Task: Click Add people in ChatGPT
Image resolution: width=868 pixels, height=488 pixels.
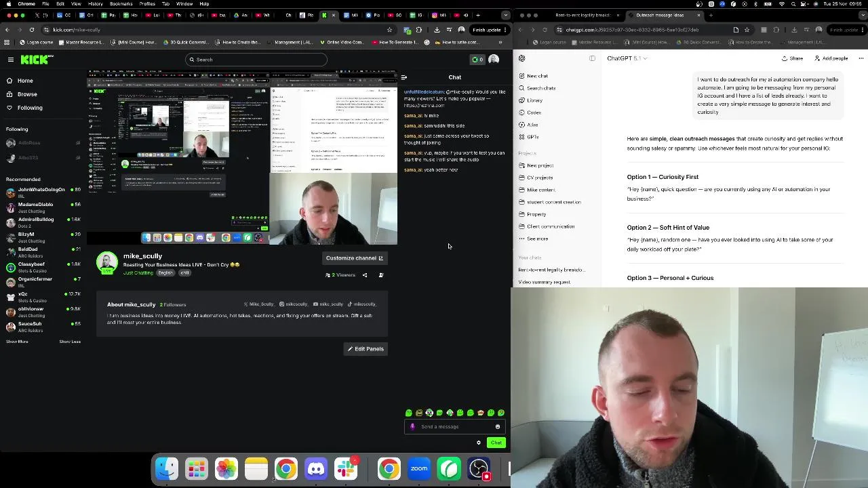Action: click(x=831, y=58)
